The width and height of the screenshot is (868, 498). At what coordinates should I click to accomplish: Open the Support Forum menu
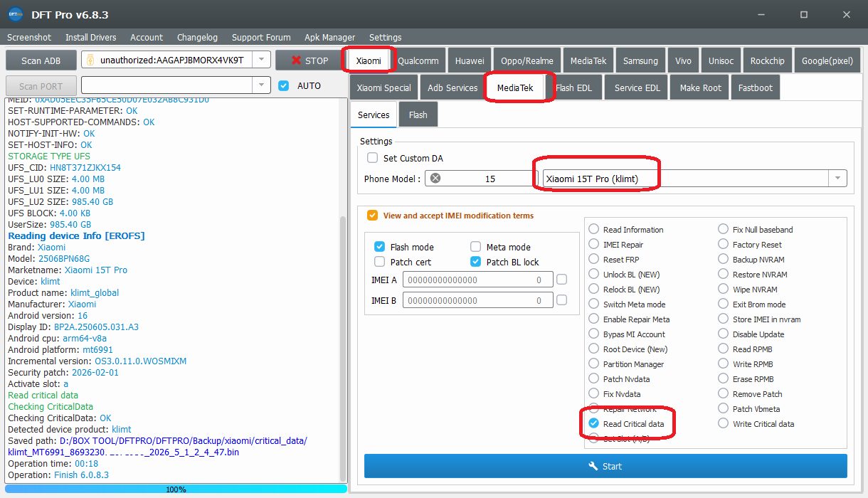click(261, 37)
